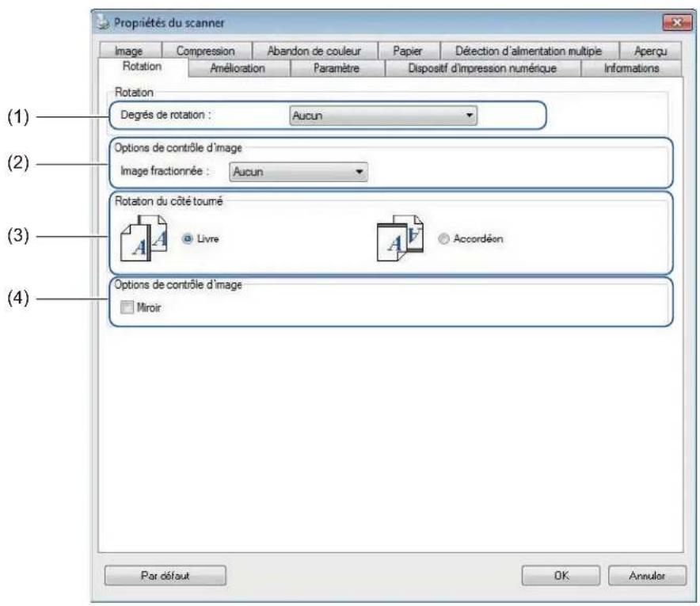Image resolution: width=700 pixels, height=606 pixels.
Task: Select the Accordéon radio button
Action: coord(443,238)
